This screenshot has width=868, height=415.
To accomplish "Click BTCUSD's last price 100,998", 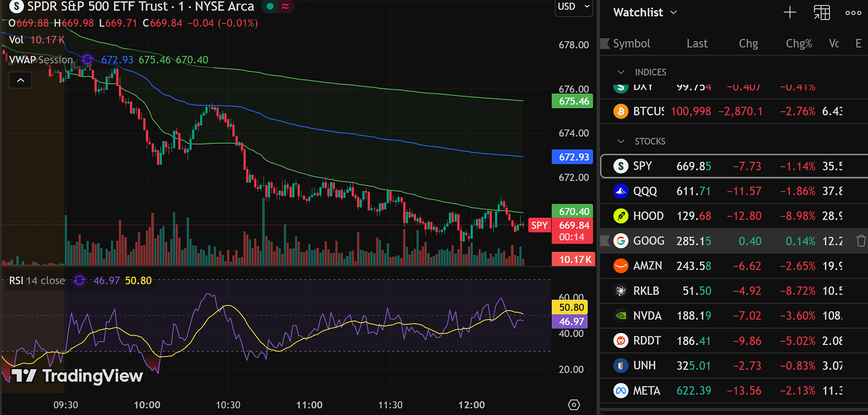I will (691, 111).
